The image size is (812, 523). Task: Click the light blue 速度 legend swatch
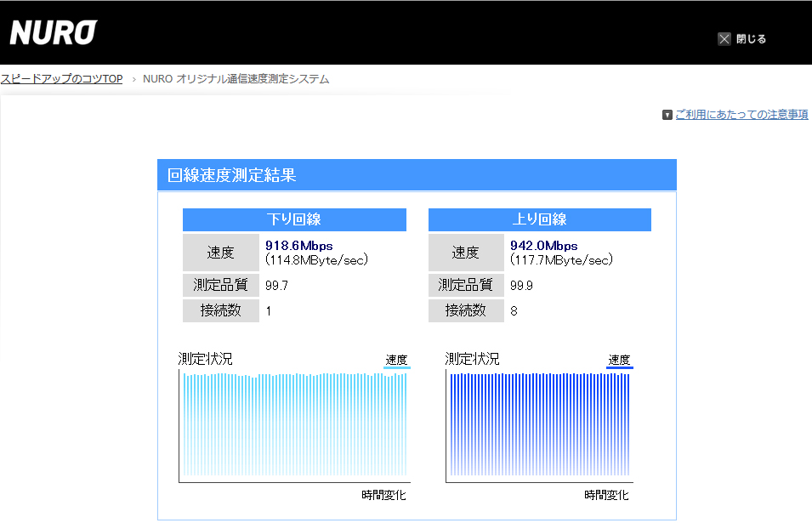pos(396,368)
